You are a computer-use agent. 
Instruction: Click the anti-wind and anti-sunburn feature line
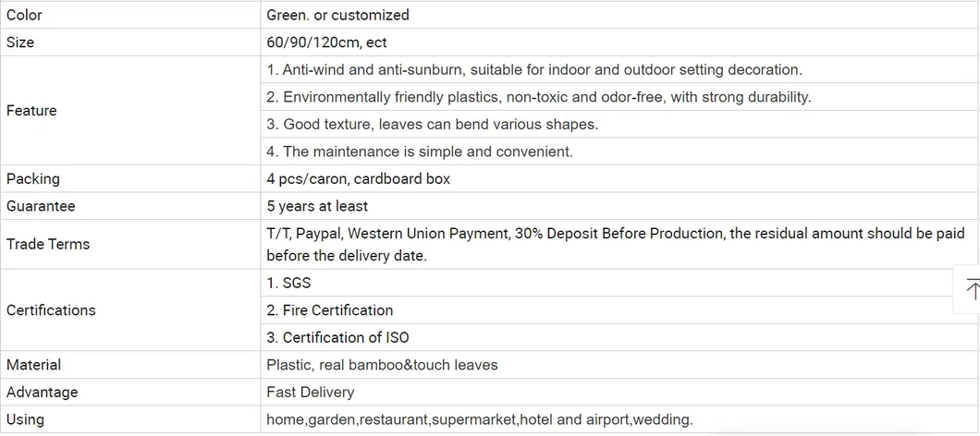point(533,70)
